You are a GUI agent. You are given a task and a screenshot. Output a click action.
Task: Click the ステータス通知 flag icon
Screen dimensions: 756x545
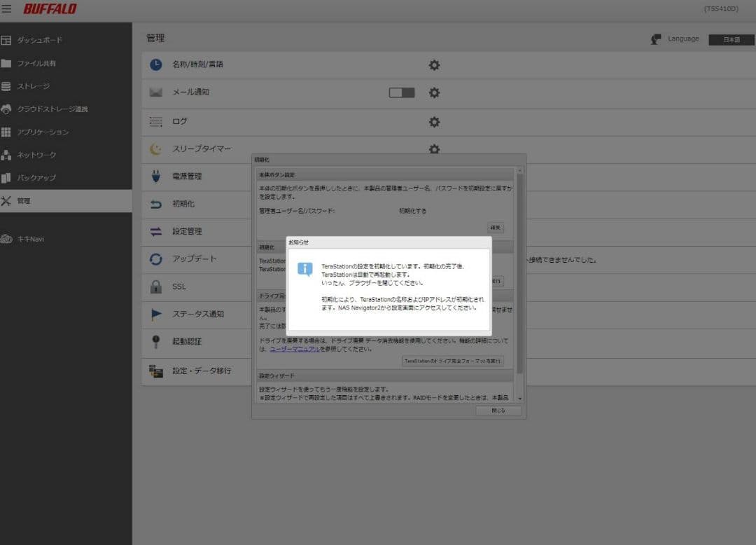coord(156,315)
